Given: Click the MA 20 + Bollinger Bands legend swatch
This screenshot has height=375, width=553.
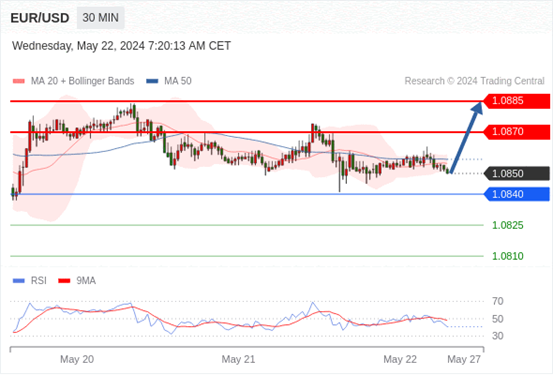Looking at the screenshot, I should [19, 81].
